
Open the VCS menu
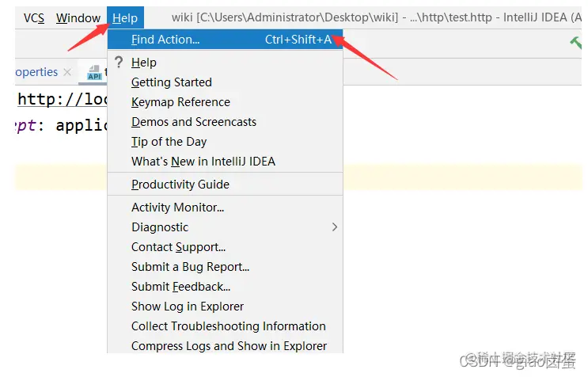34,17
